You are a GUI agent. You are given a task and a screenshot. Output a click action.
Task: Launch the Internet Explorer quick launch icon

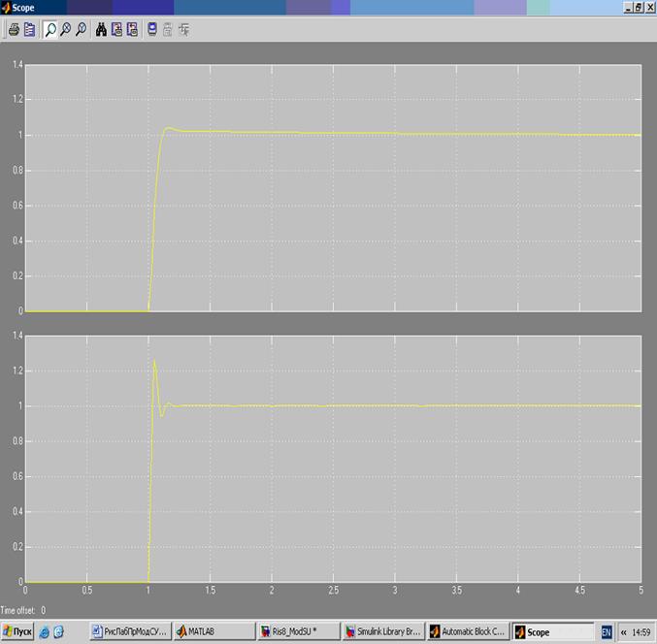(x=44, y=631)
